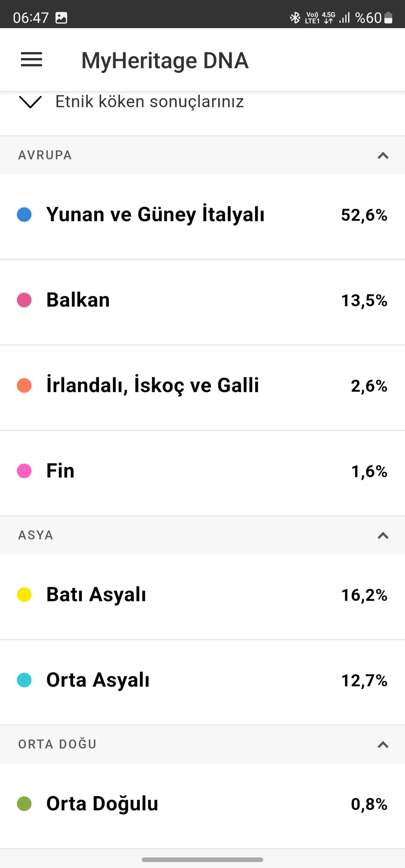
Task: Click the blue Yunan color dot
Action: [24, 215]
